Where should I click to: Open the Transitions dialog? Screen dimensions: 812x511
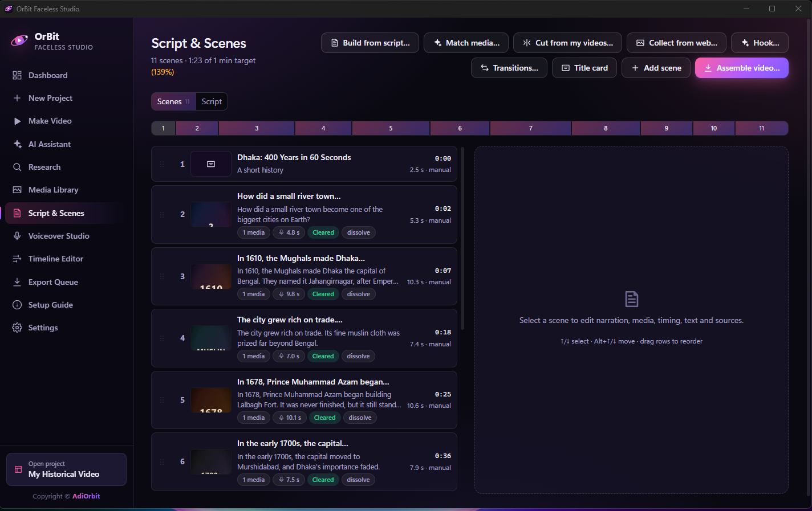click(x=509, y=68)
